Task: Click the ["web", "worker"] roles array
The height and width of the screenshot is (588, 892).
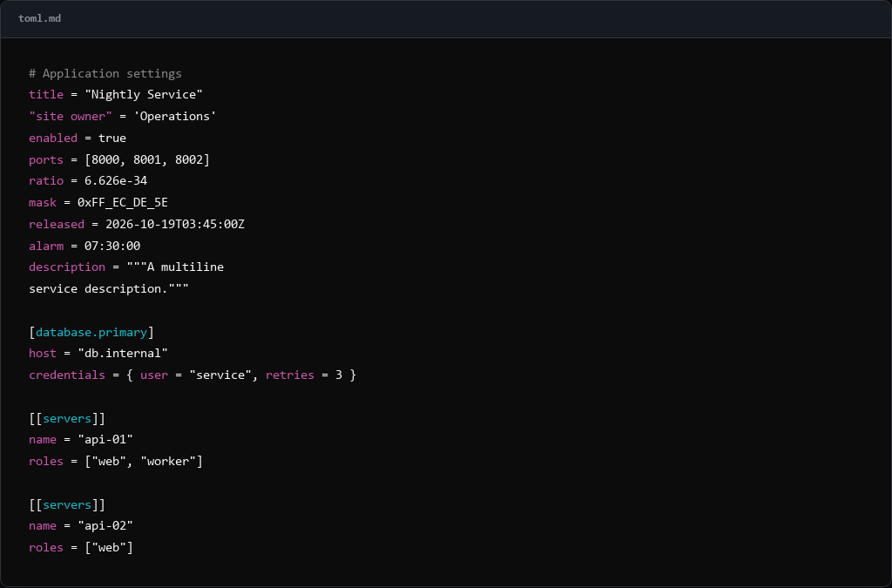Action: click(144, 461)
